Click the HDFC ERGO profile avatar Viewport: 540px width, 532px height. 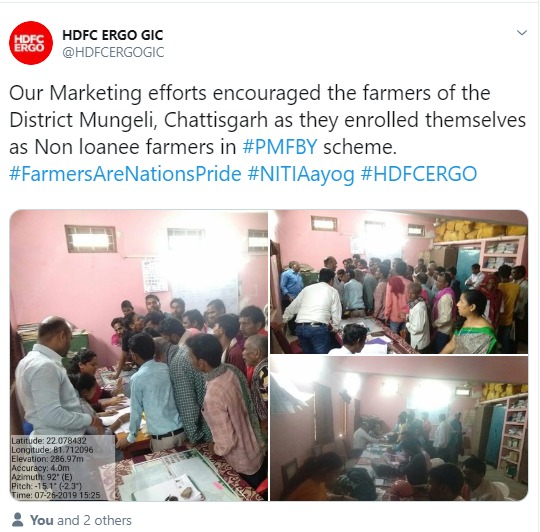click(x=31, y=43)
